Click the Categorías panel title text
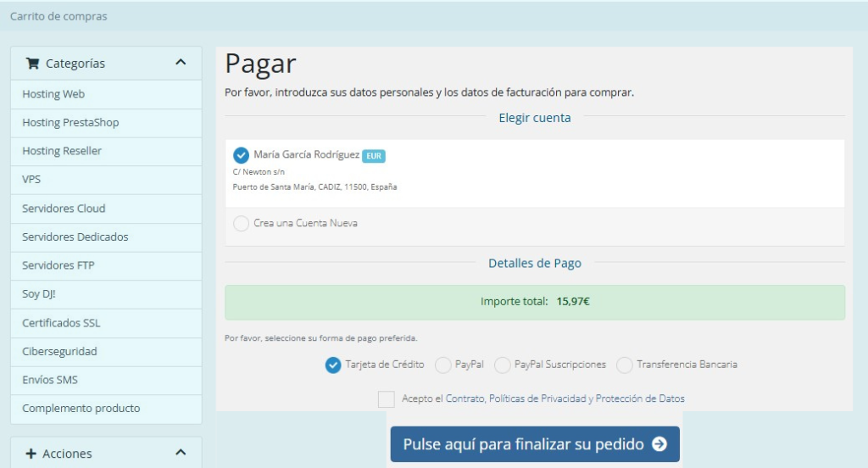The image size is (868, 468). [75, 64]
